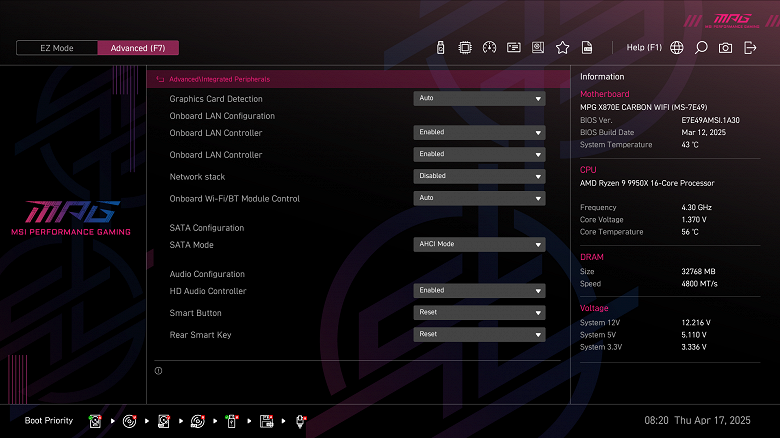
Task: Open search with the magnifier icon
Action: point(701,48)
